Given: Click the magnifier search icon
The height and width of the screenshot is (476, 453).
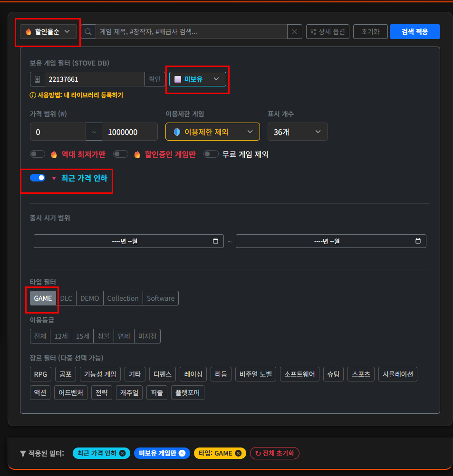Looking at the screenshot, I should tap(88, 32).
